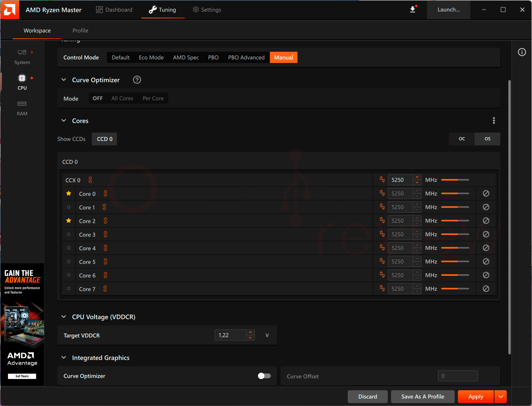
Task: Set Curve Optimizer mode to Per Core
Action: [x=153, y=98]
